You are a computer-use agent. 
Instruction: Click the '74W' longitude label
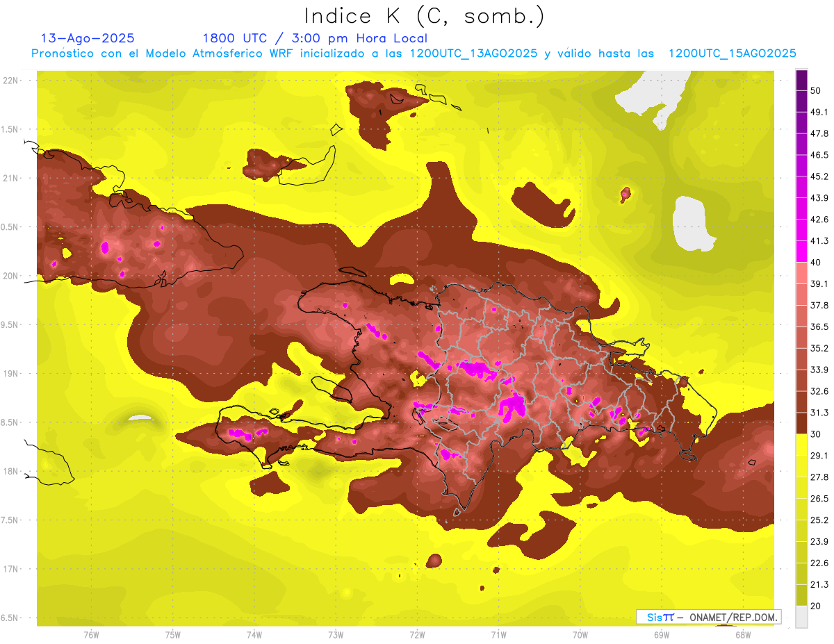tap(254, 635)
